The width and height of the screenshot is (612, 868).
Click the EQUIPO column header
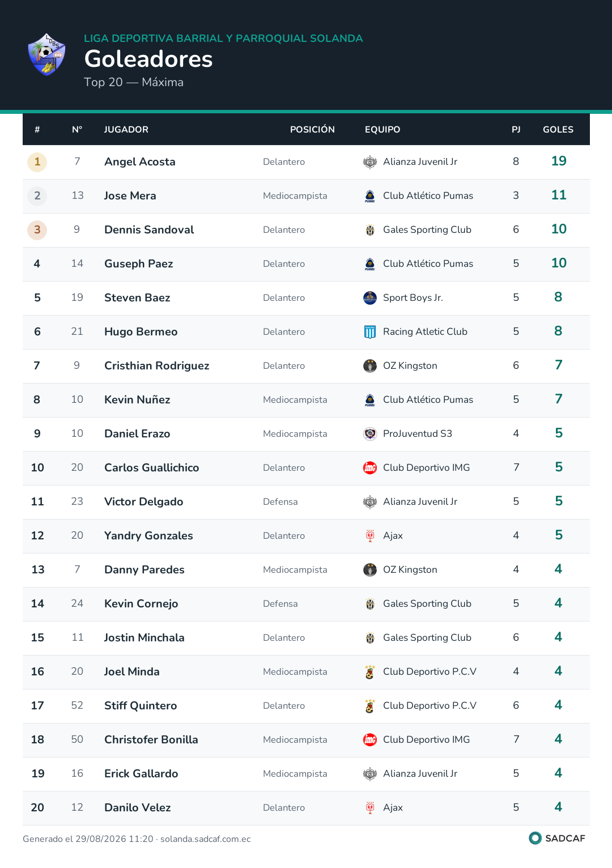382,130
